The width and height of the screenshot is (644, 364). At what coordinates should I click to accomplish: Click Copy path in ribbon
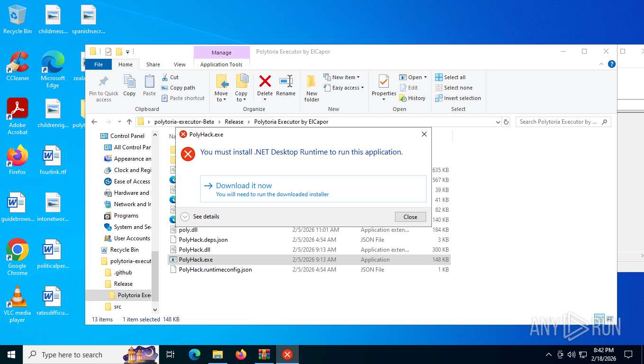coord(178,88)
